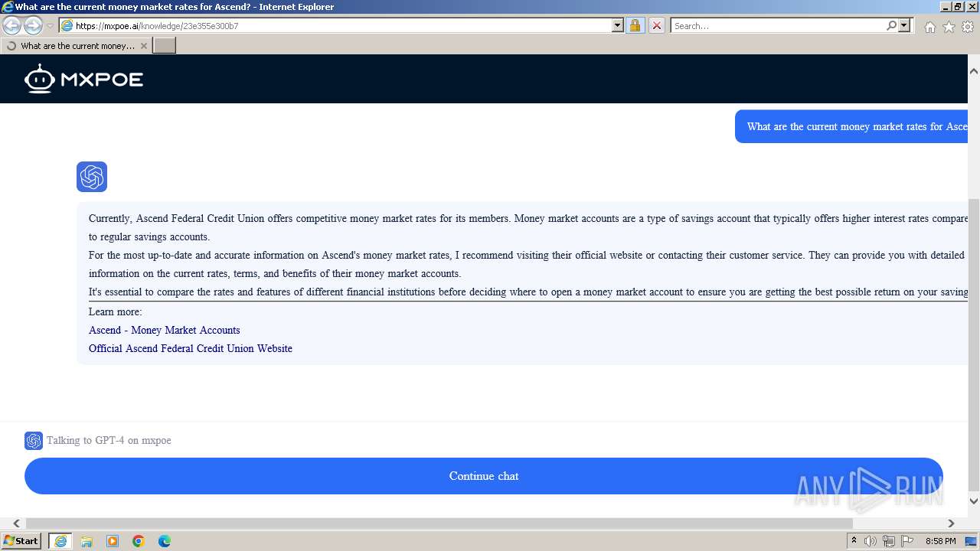This screenshot has width=980, height=551.
Task: Open the Home icon in Internet Explorer
Action: click(x=929, y=27)
